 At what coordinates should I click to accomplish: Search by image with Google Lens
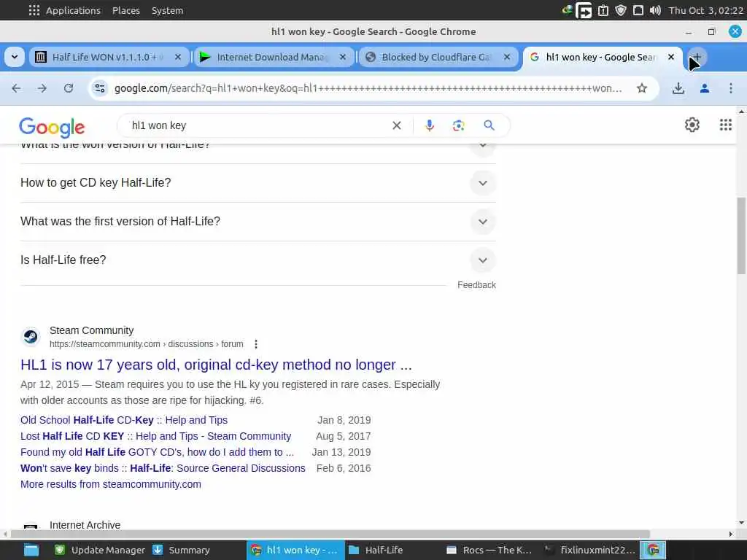coord(458,125)
